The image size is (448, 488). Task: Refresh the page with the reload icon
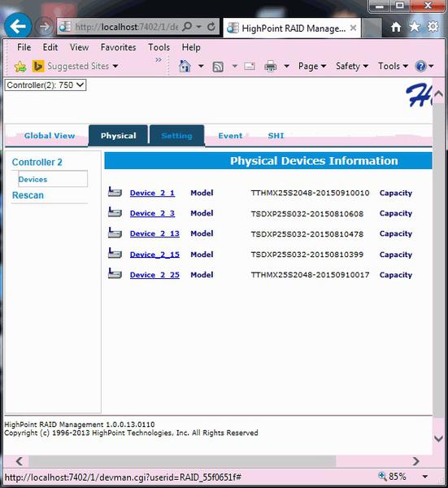pos(211,27)
